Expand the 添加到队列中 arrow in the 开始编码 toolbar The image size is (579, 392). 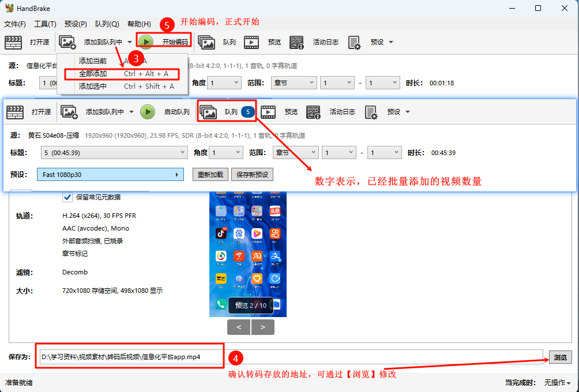(130, 42)
